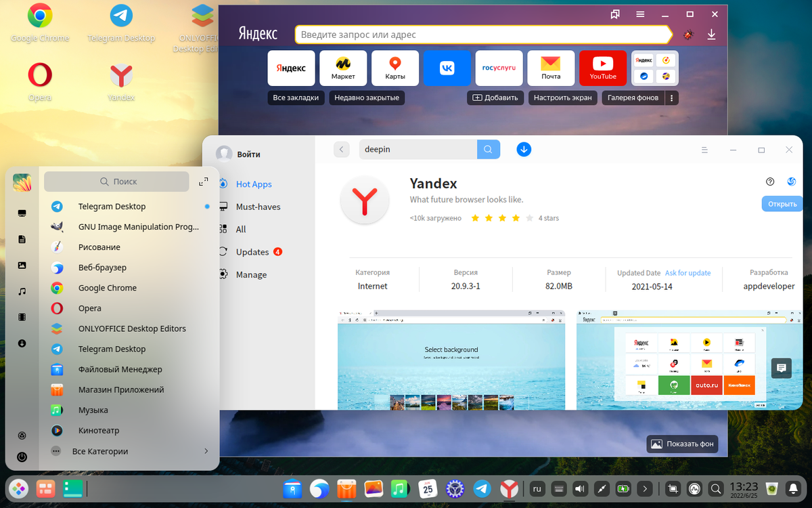Viewport: 812px width, 508px height.
Task: Click the Недавно закрытые button
Action: pos(367,98)
